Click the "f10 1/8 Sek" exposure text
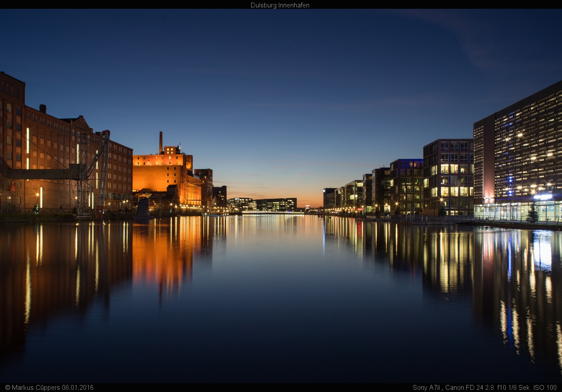The height and width of the screenshot is (392, 562). pos(513,388)
